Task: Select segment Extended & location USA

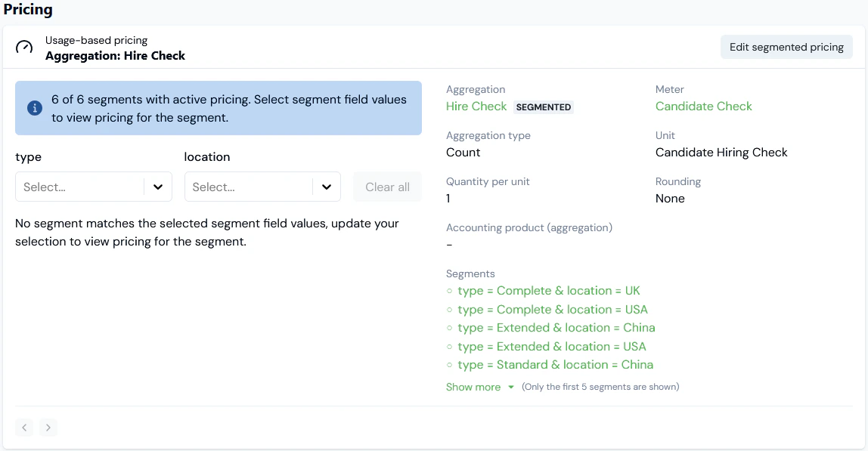Action: pyautogui.click(x=552, y=347)
